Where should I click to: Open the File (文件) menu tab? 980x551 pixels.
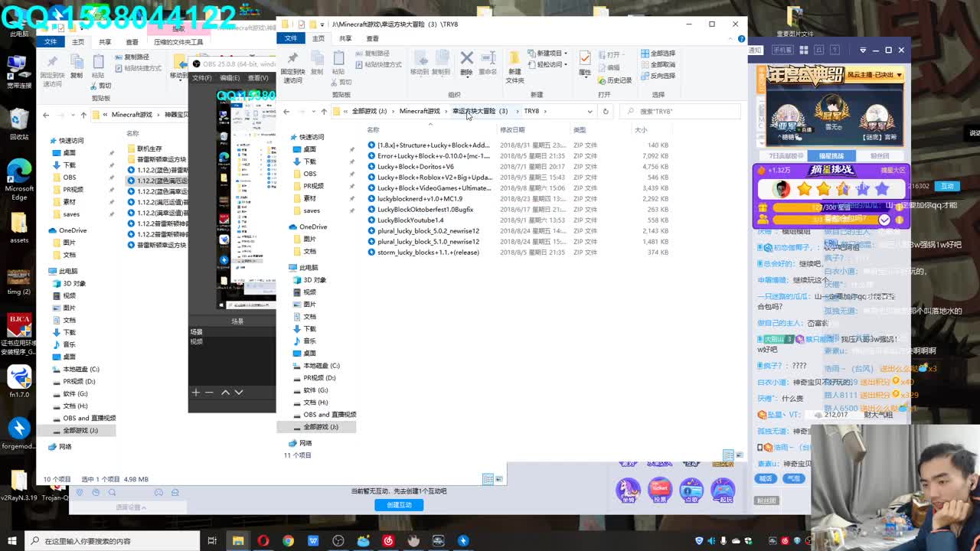pyautogui.click(x=291, y=38)
